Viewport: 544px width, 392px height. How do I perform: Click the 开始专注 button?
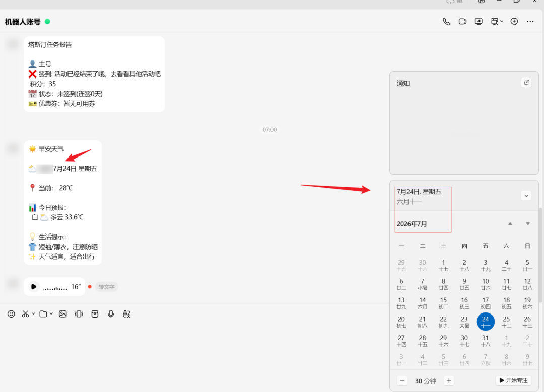(513, 380)
